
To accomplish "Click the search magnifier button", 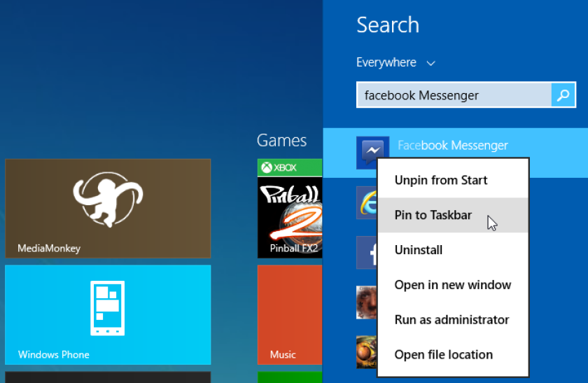I will pyautogui.click(x=563, y=95).
